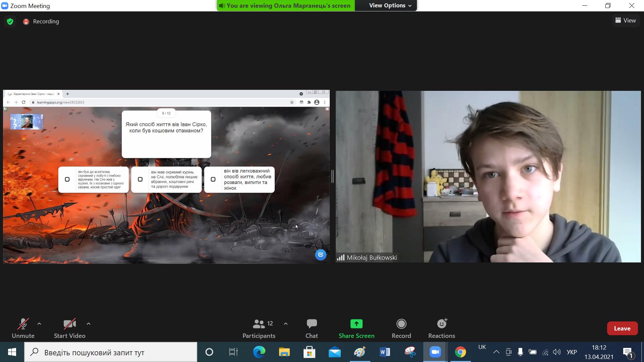Click the taskbar clock and date
Viewport: 644px width, 362px height.
(x=599, y=352)
